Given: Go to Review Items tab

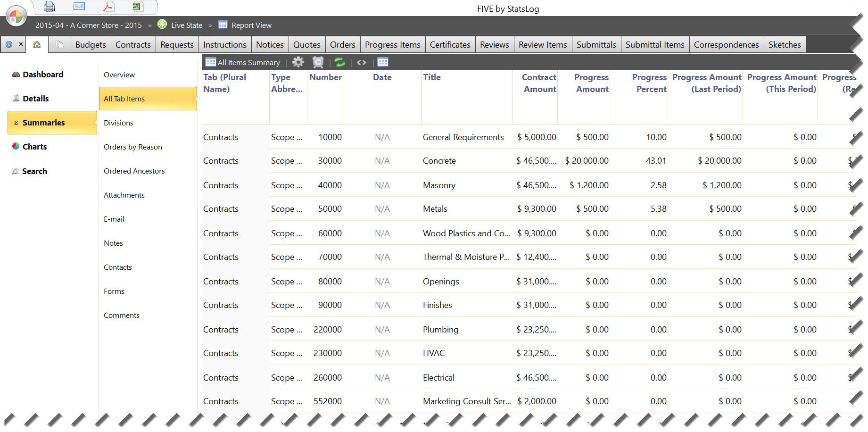Looking at the screenshot, I should pyautogui.click(x=543, y=45).
